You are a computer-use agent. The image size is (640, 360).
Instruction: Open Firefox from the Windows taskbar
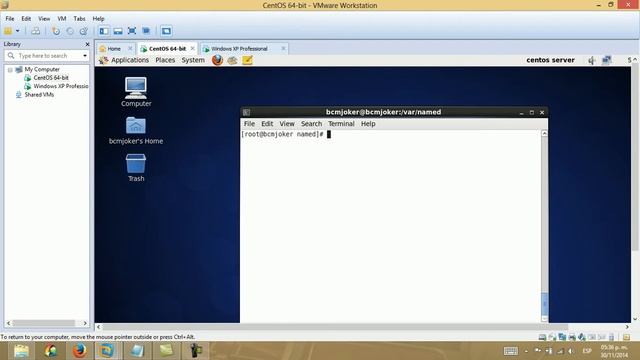click(x=80, y=351)
